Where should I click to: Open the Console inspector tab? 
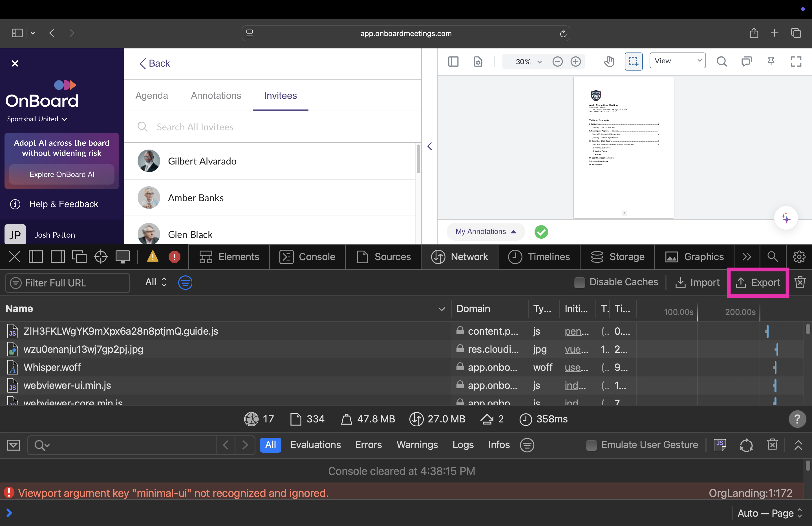307,257
